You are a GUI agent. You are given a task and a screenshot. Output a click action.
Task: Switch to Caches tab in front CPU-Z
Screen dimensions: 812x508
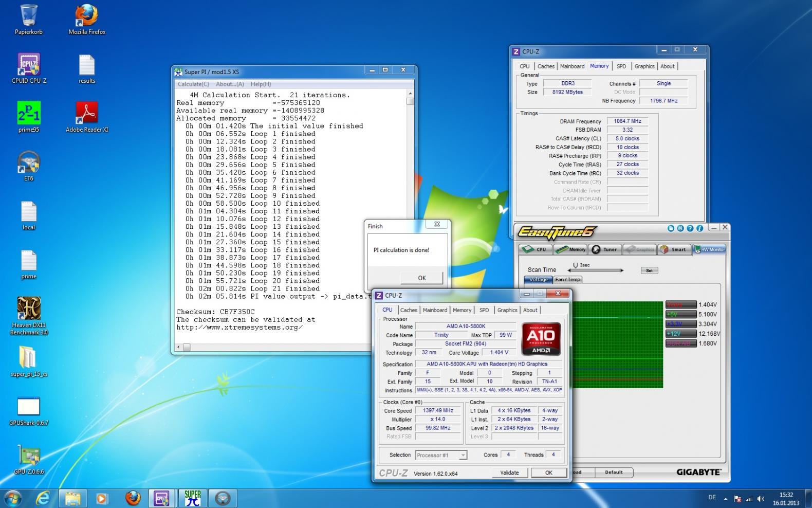coord(409,310)
